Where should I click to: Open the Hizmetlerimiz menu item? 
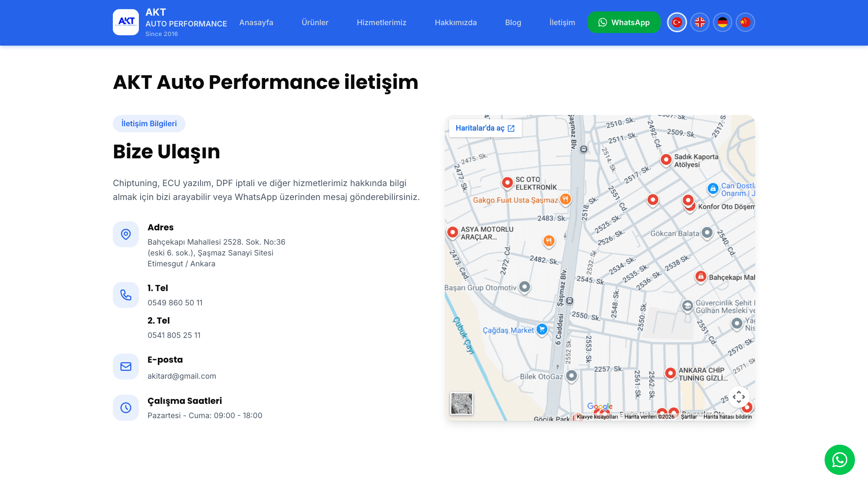381,23
